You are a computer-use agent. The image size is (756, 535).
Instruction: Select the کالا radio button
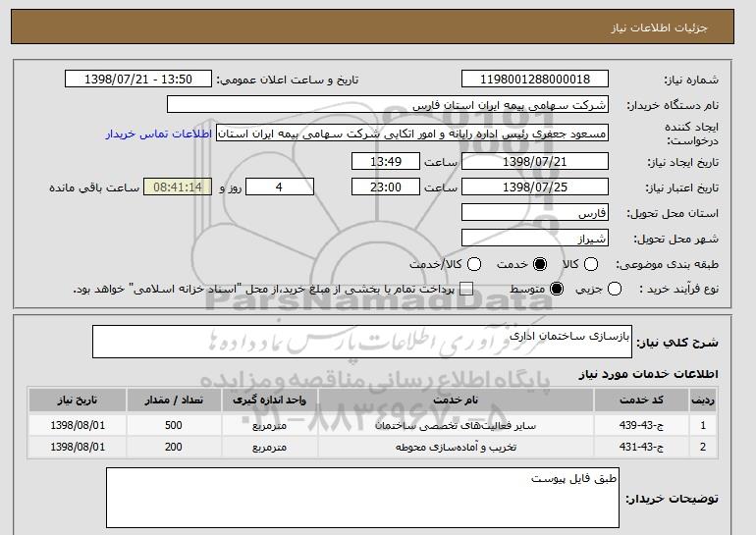[591, 264]
